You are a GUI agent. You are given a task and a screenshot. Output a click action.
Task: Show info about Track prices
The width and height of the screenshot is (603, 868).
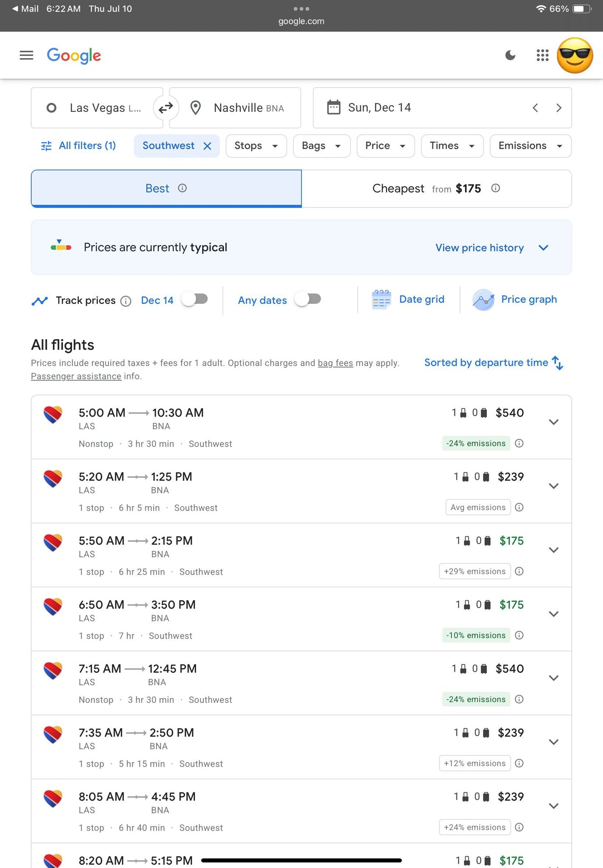[x=126, y=301]
